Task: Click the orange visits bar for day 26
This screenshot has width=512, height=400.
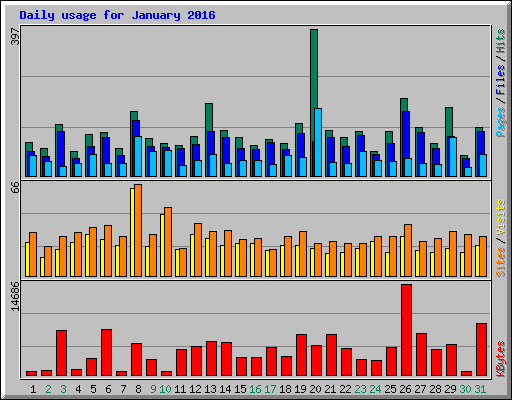Action: [408, 250]
